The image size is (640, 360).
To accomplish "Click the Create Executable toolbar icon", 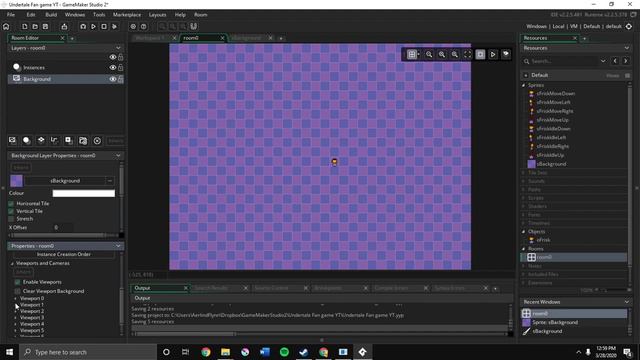I will [x=64, y=27].
